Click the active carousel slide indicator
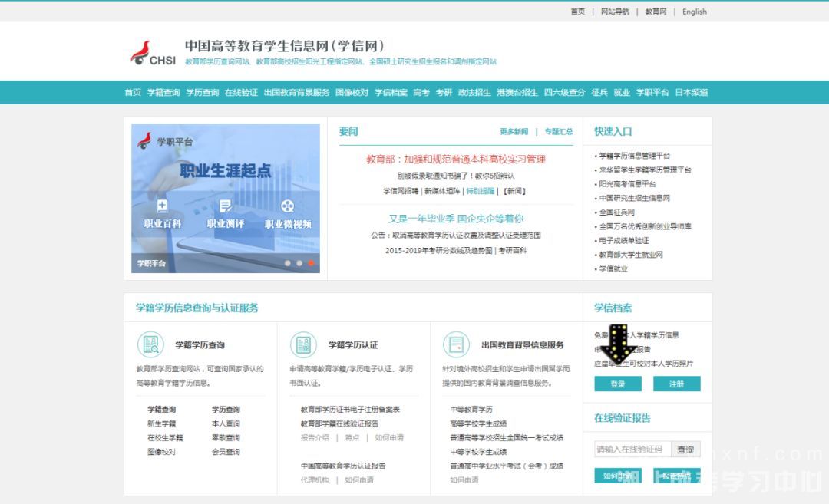The height and width of the screenshot is (504, 829). pyautogui.click(x=311, y=262)
